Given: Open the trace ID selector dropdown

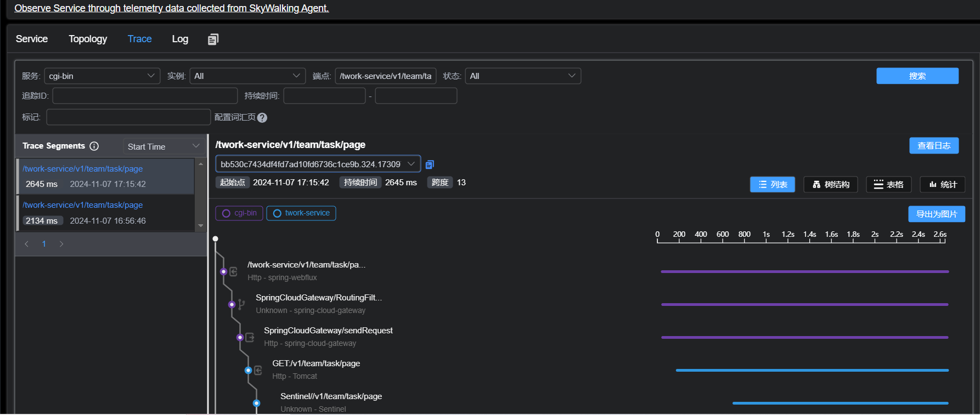Looking at the screenshot, I should click(x=318, y=164).
